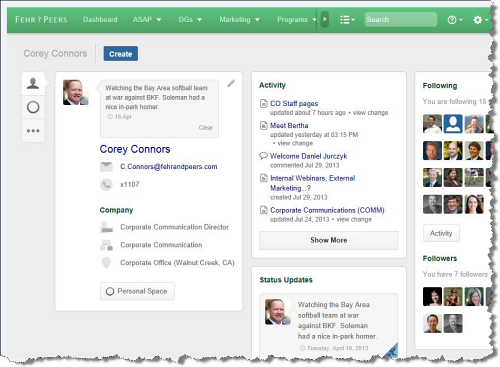Open the Personal Space button

(x=137, y=291)
